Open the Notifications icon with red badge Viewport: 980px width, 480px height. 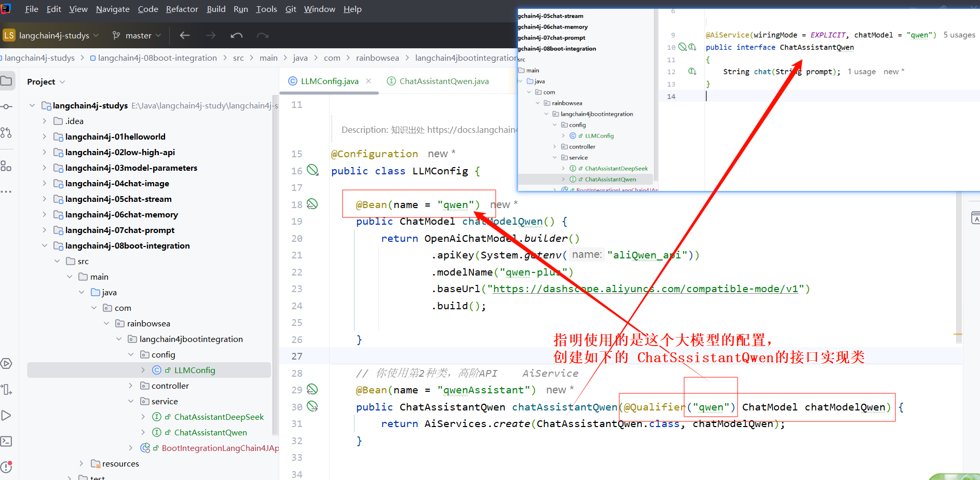(x=7, y=467)
